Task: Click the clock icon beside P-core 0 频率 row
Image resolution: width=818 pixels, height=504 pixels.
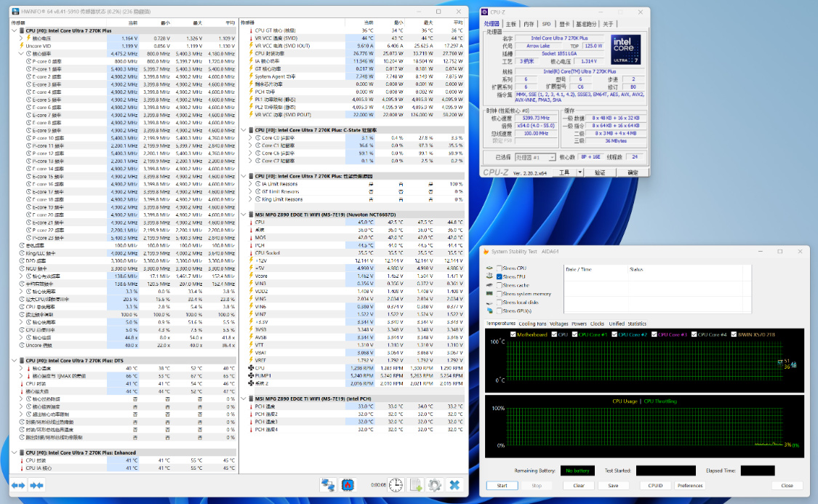Action: click(29, 62)
